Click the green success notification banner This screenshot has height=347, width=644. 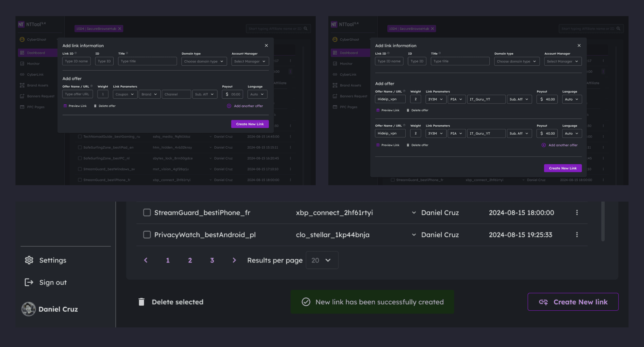372,302
